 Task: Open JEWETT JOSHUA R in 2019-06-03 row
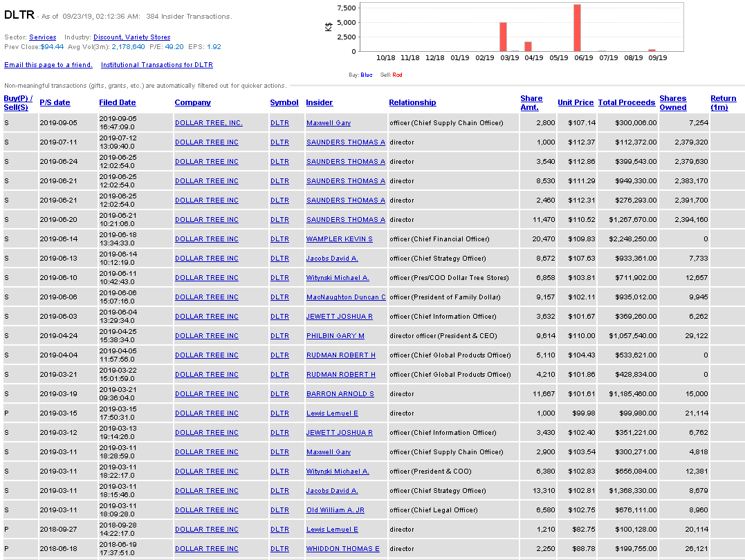pyautogui.click(x=339, y=317)
